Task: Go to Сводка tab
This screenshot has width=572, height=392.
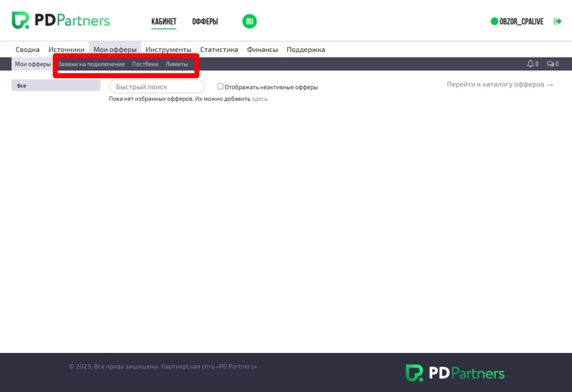Action: pyautogui.click(x=27, y=49)
